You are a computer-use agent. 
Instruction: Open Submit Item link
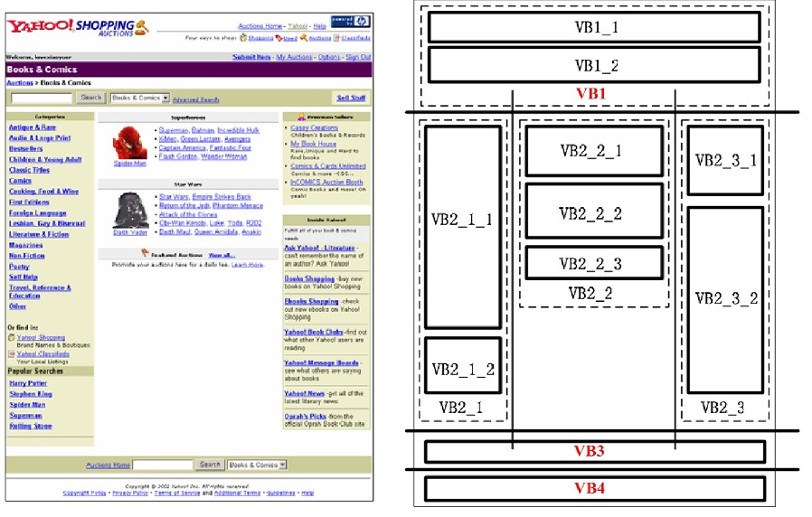pos(251,57)
